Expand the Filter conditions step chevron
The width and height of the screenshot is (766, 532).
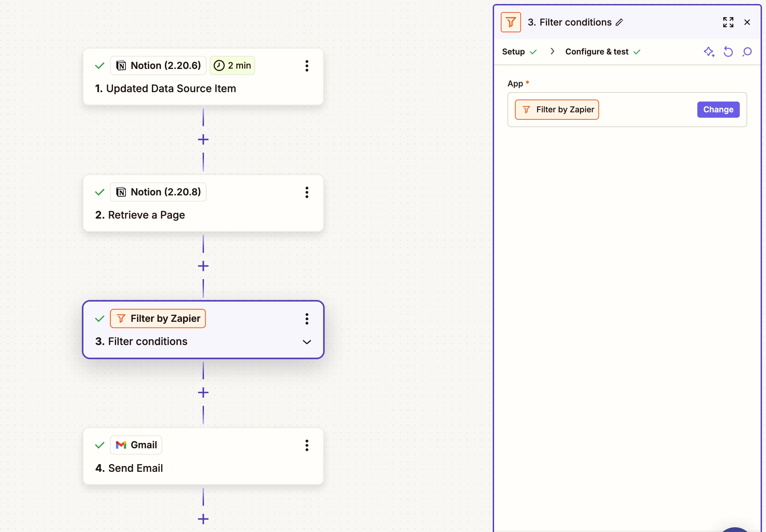point(307,342)
